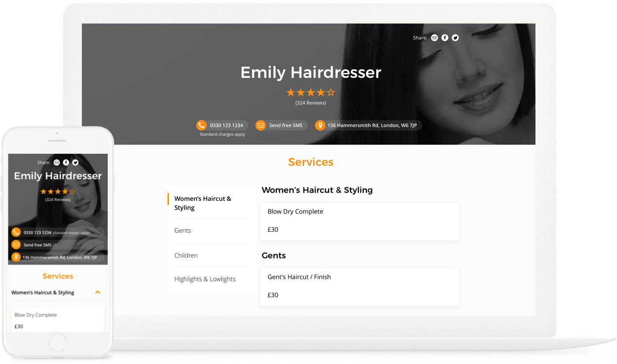Image resolution: width=617 pixels, height=364 pixels.
Task: Click Women's Haircut & Styling section heading
Action: (x=317, y=190)
